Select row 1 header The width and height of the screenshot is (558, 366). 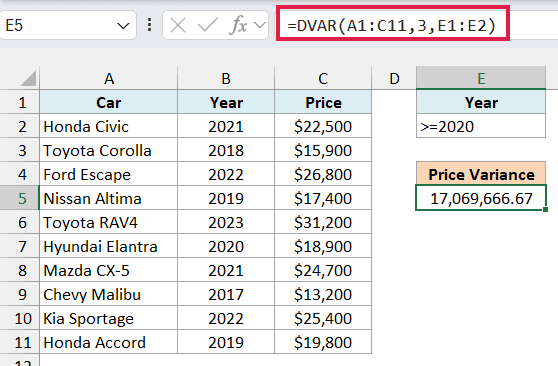(x=20, y=102)
